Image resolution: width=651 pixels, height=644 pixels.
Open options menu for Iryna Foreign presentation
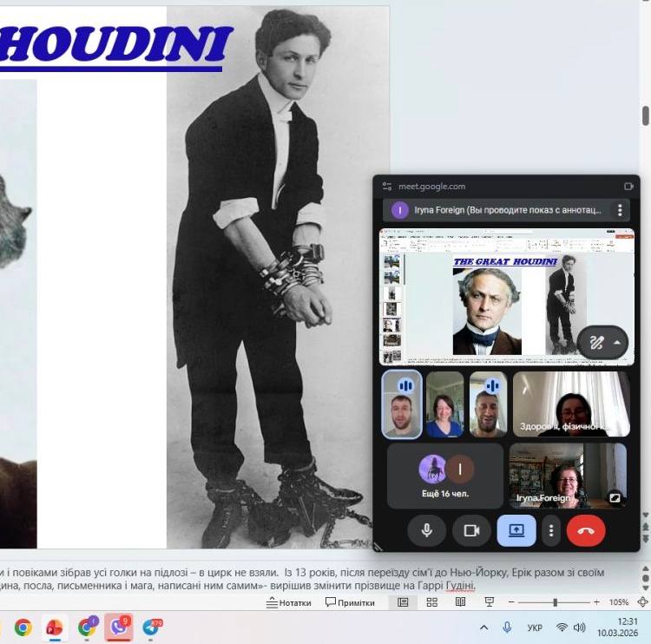coord(620,210)
